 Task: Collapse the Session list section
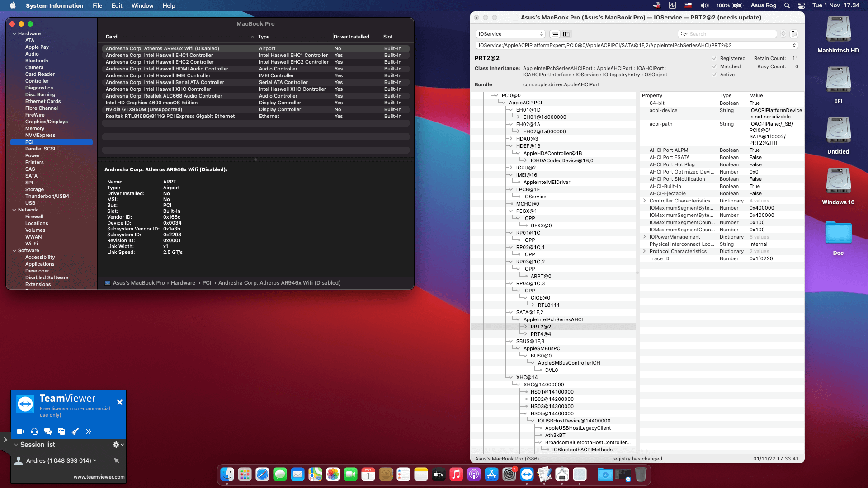16,445
